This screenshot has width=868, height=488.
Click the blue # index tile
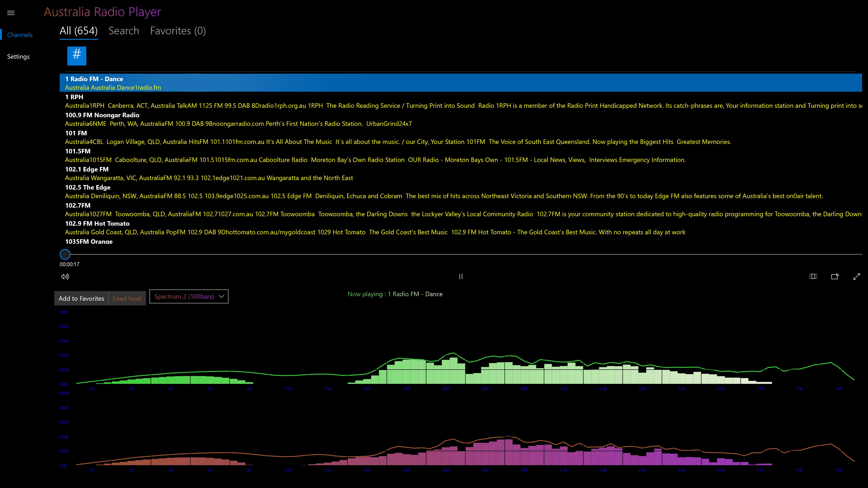click(x=77, y=56)
